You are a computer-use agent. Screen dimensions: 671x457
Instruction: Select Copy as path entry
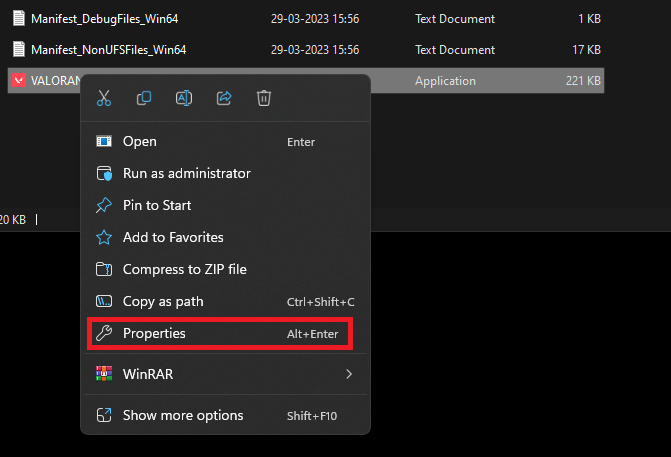click(165, 301)
